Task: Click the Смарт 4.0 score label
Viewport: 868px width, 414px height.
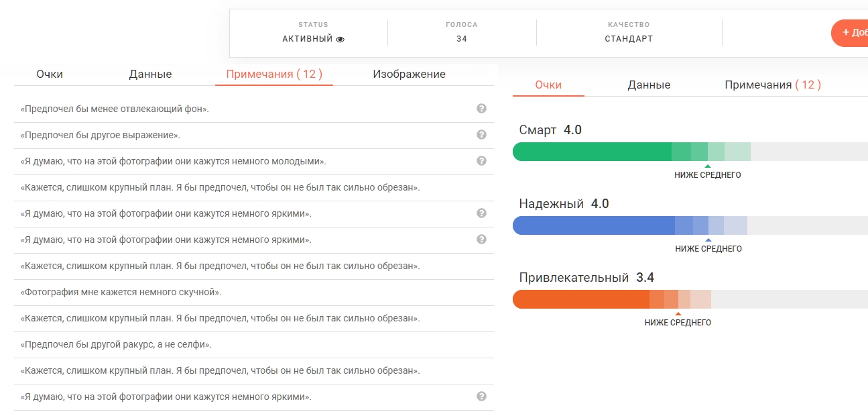Action: click(550, 130)
